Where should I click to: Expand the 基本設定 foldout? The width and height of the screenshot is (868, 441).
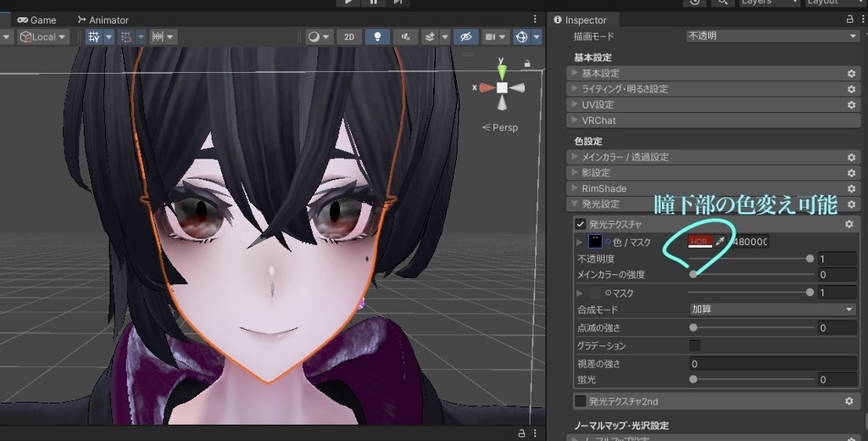pos(575,73)
